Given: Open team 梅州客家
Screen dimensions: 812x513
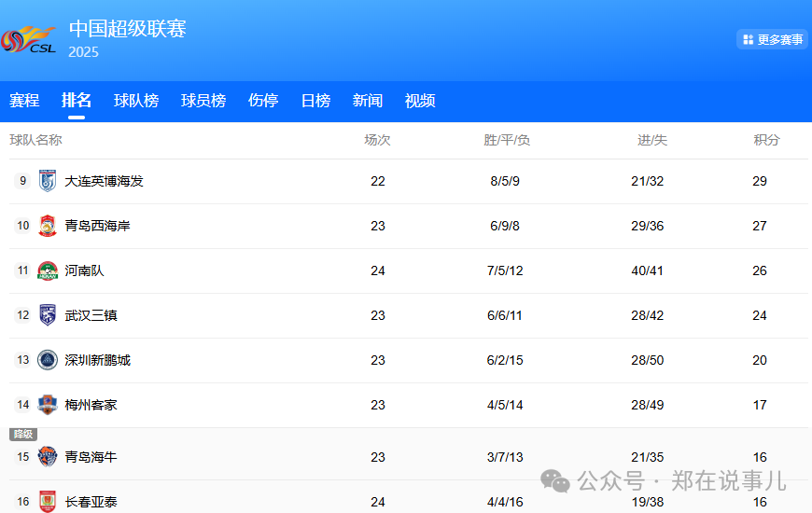Looking at the screenshot, I should pyautogui.click(x=91, y=405).
